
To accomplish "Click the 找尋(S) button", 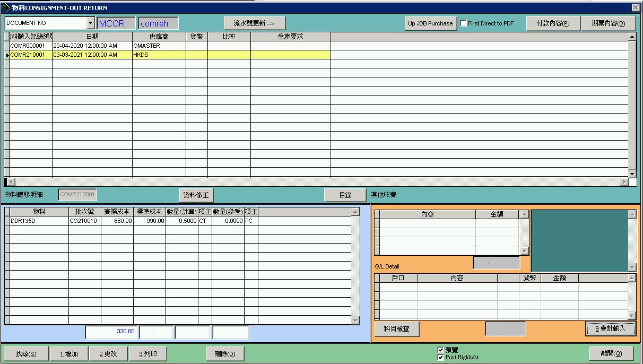I will point(25,354).
